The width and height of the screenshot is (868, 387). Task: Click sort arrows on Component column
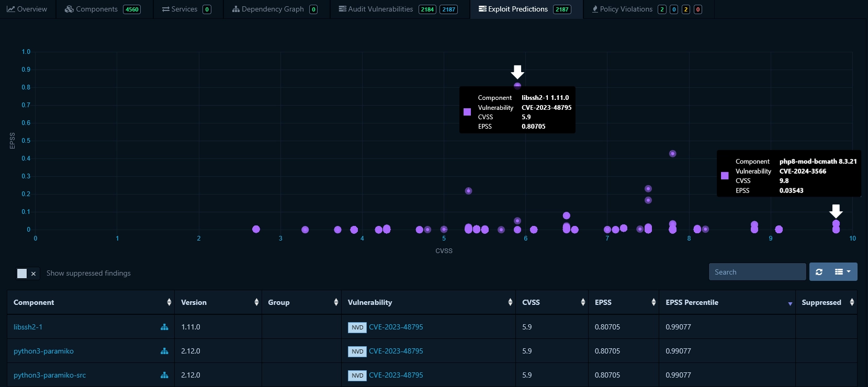coord(168,302)
